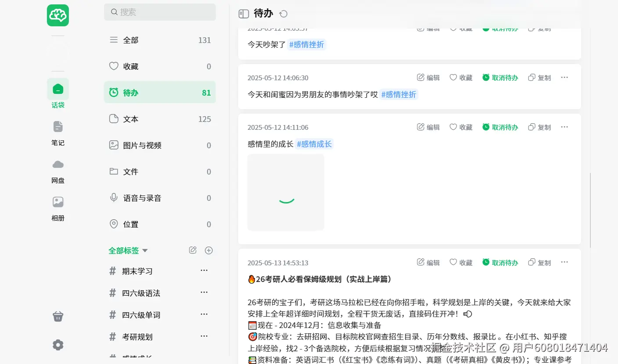This screenshot has width=618, height=364.
Task: Click 复制 on the 14:06:30 note
Action: coord(539,78)
